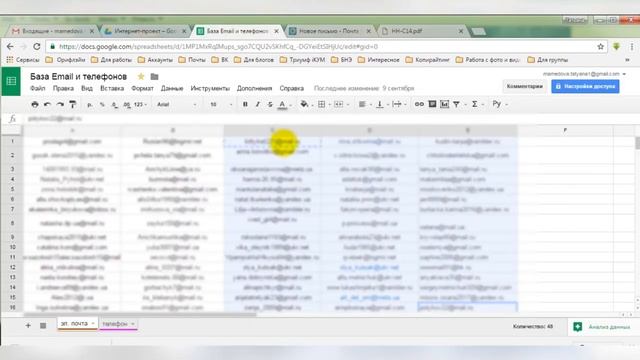This screenshot has width=640, height=360.
Task: Star the База Email и телефонов document
Action: pyautogui.click(x=141, y=76)
